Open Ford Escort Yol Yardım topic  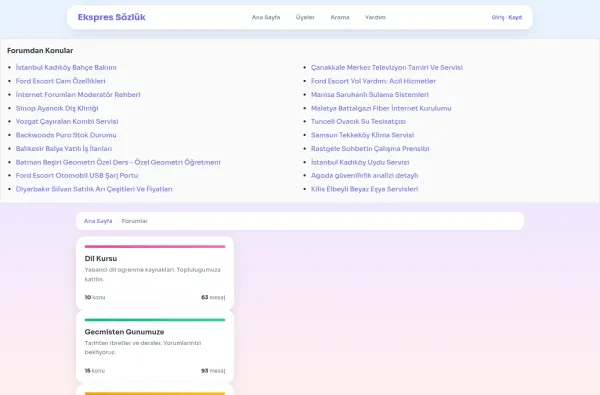click(x=373, y=81)
